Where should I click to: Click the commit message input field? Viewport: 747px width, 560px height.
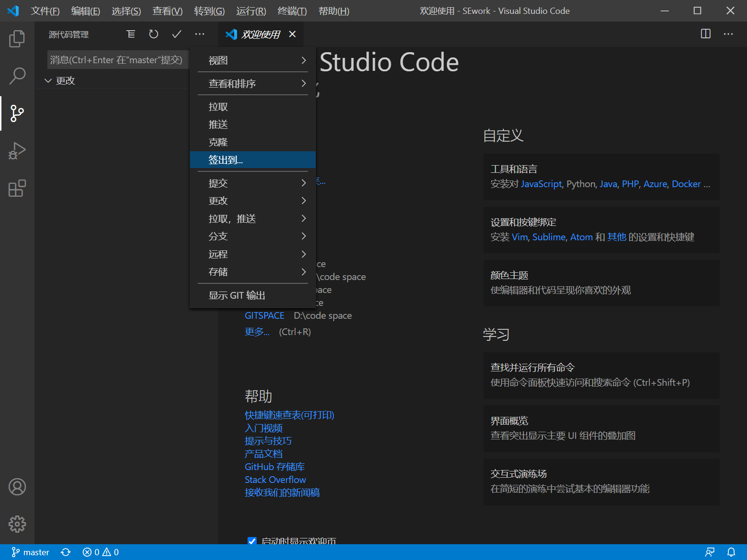pos(118,60)
